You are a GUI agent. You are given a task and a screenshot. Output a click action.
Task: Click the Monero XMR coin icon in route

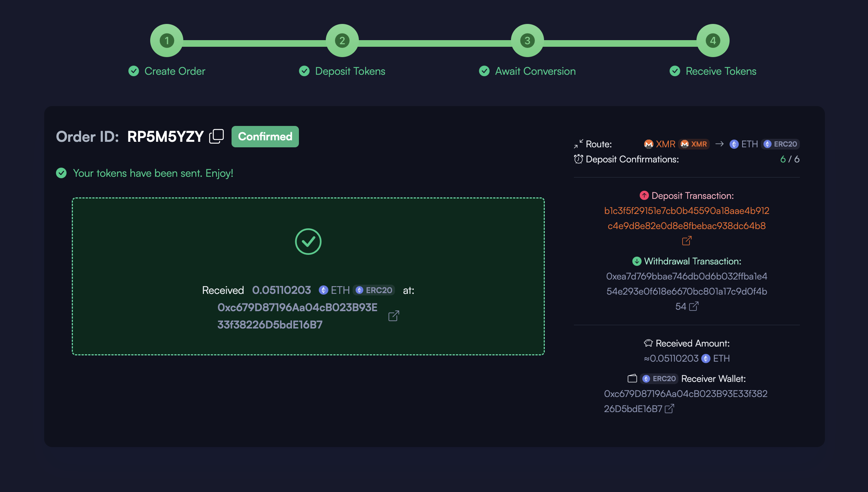pos(648,144)
